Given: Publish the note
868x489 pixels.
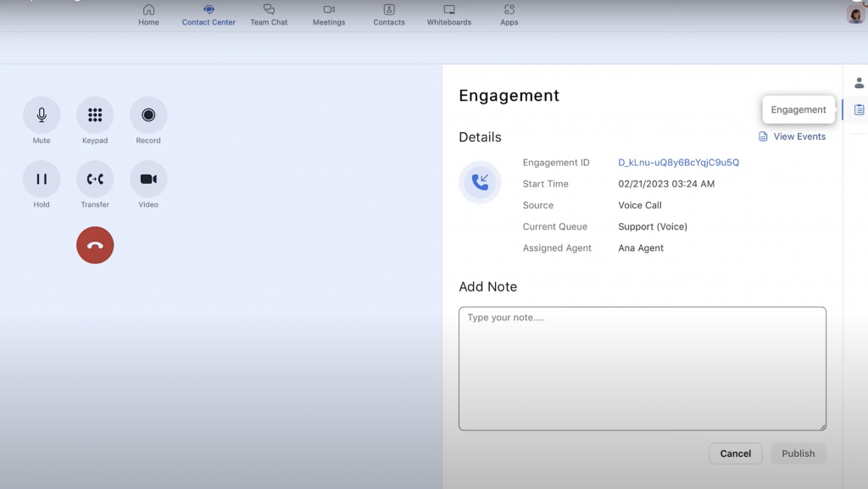Looking at the screenshot, I should coord(797,453).
